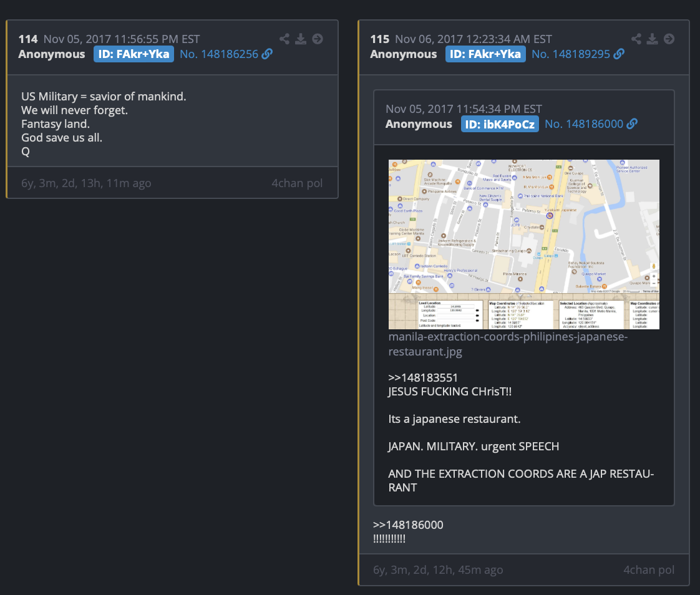The height and width of the screenshot is (595, 700).
Task: Copy link icon beside No. 148189295
Action: (x=619, y=54)
